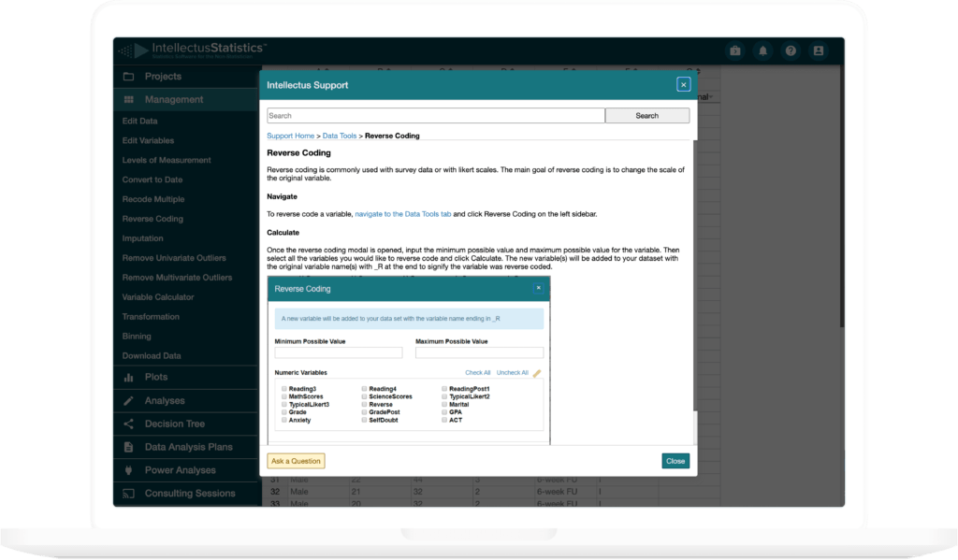Click the Check All link

tap(478, 372)
